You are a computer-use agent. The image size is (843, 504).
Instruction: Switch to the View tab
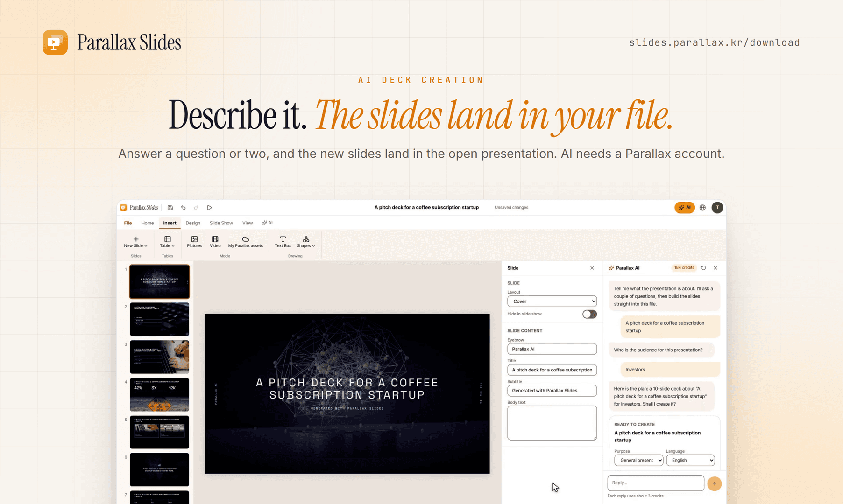(248, 223)
